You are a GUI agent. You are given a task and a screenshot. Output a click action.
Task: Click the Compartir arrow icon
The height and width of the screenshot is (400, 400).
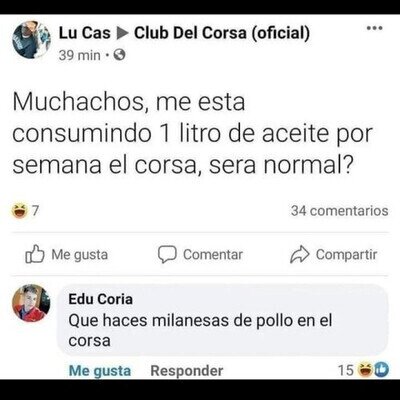[300, 254]
